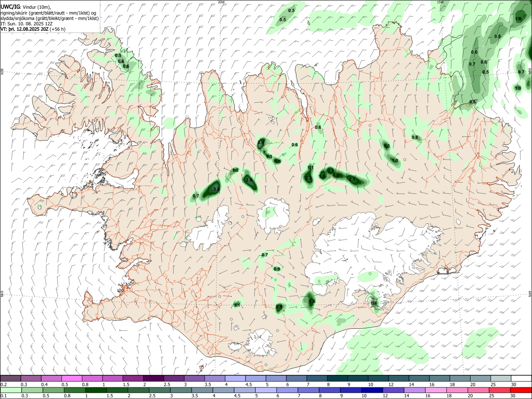Click the pale green 0.1 swatch in lower legend
The image size is (532, 399).
coord(10,390)
